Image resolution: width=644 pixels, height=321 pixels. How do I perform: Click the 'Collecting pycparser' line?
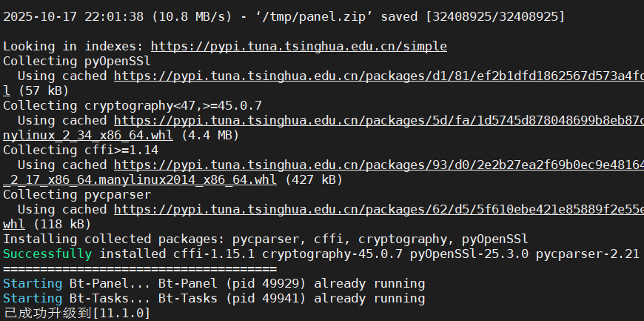(x=77, y=194)
